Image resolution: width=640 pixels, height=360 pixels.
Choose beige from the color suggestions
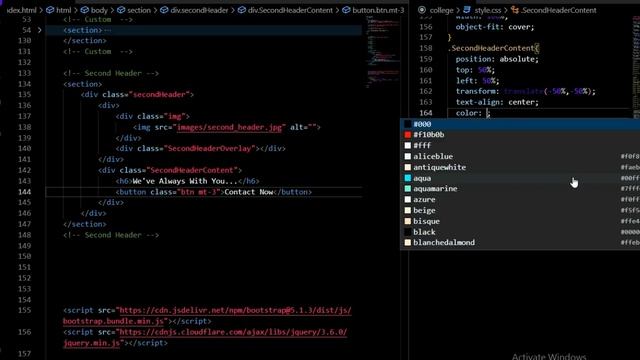520,211
